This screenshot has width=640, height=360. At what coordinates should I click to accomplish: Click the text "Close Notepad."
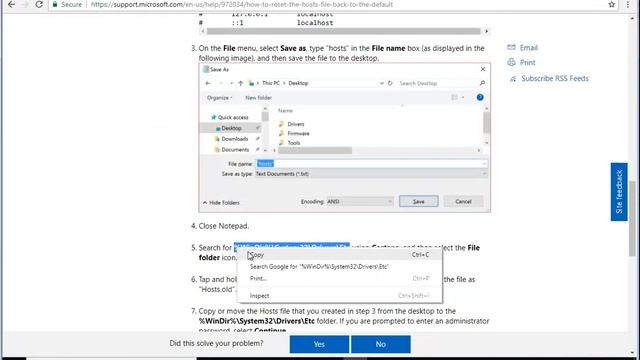pos(224,226)
